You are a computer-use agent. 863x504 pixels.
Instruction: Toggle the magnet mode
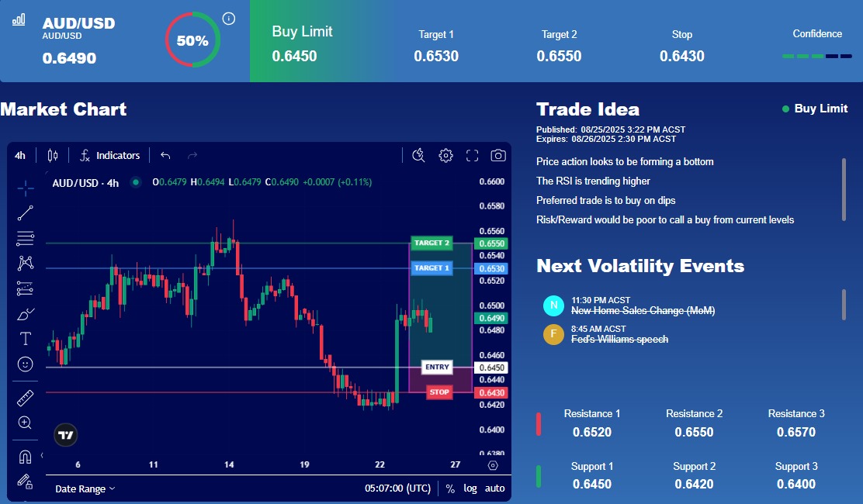26,457
